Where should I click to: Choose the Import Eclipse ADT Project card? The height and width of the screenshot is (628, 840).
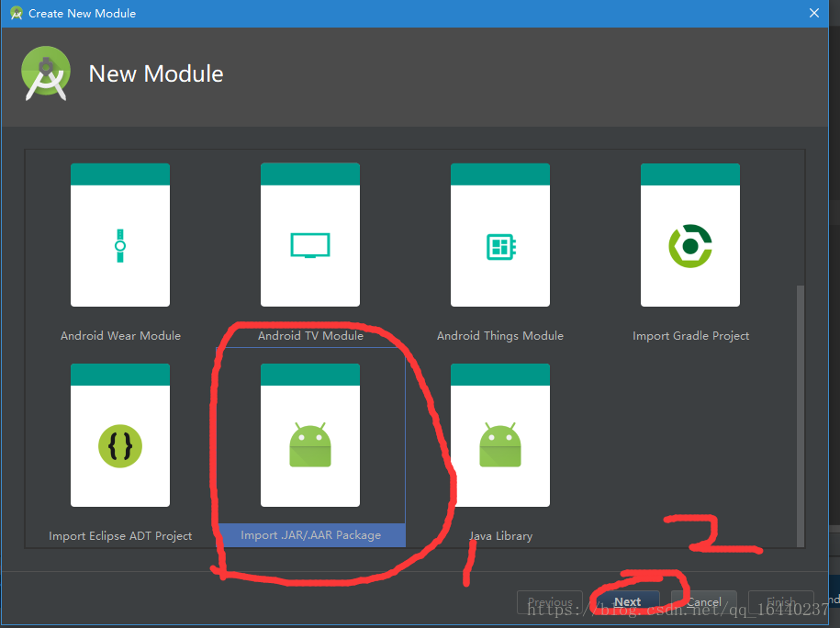(120, 435)
